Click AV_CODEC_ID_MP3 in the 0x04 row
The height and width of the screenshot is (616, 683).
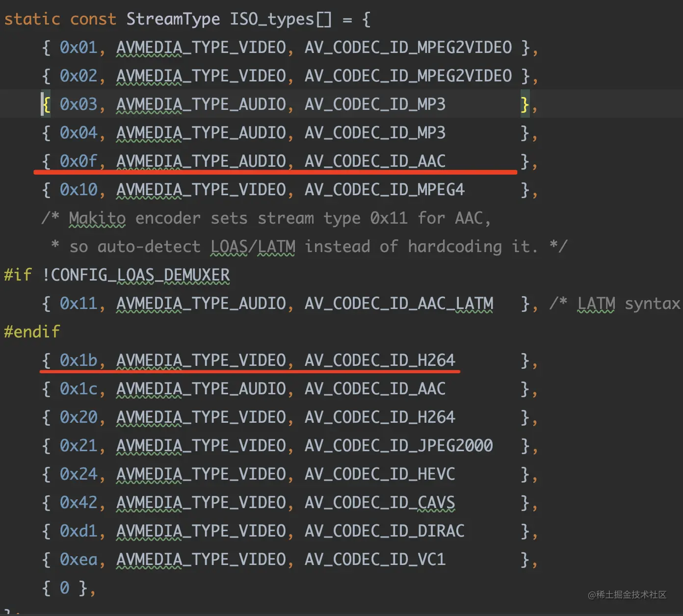(375, 133)
